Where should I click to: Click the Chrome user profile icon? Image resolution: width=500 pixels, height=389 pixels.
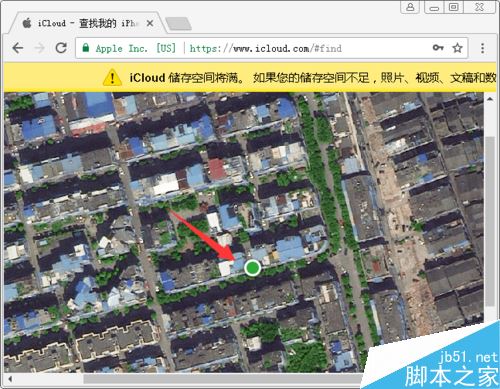point(410,7)
